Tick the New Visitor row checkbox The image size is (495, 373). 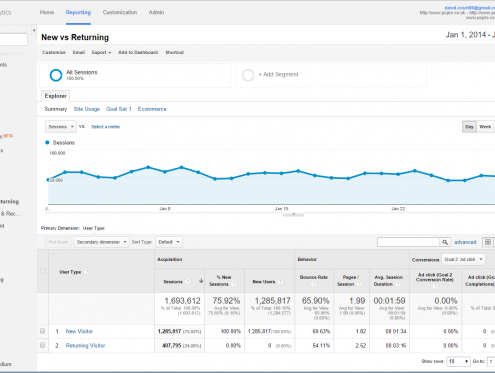(x=43, y=331)
